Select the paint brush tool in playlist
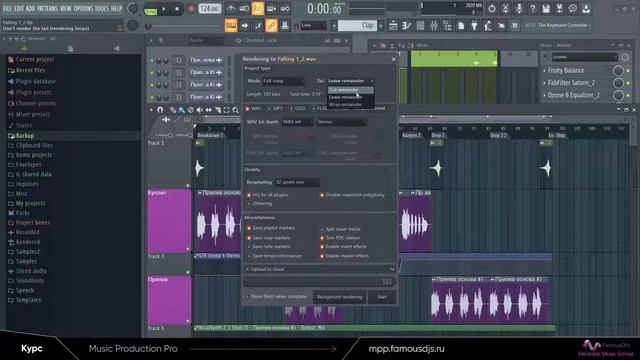The image size is (640, 360). click(x=181, y=110)
